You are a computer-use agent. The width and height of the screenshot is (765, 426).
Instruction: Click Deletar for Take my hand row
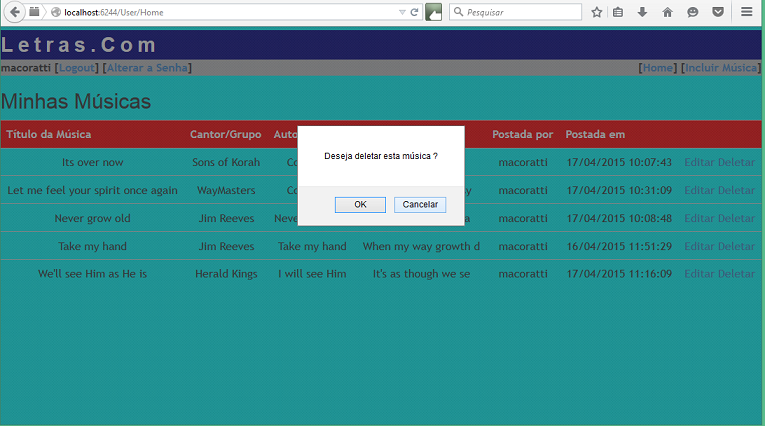[736, 246]
